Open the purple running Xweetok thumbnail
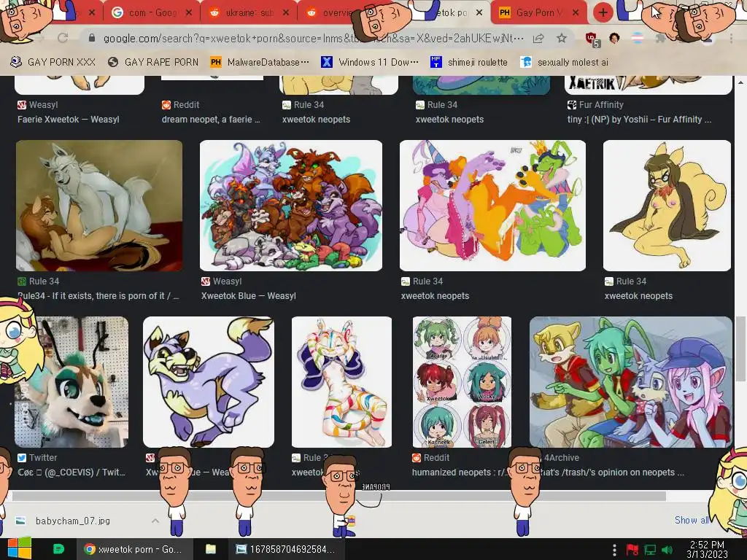747x560 pixels. pos(209,382)
